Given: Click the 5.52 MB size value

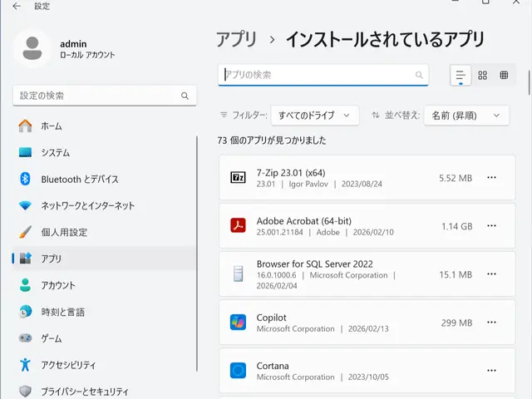Looking at the screenshot, I should (x=456, y=178).
